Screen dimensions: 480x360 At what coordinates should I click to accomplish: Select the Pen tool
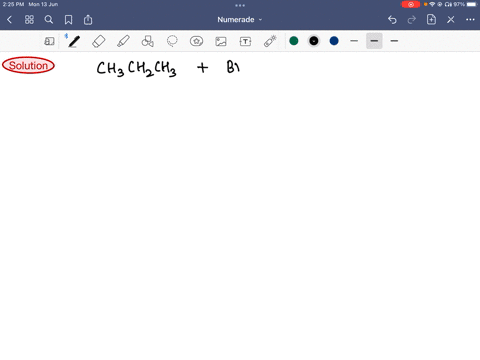tap(74, 41)
